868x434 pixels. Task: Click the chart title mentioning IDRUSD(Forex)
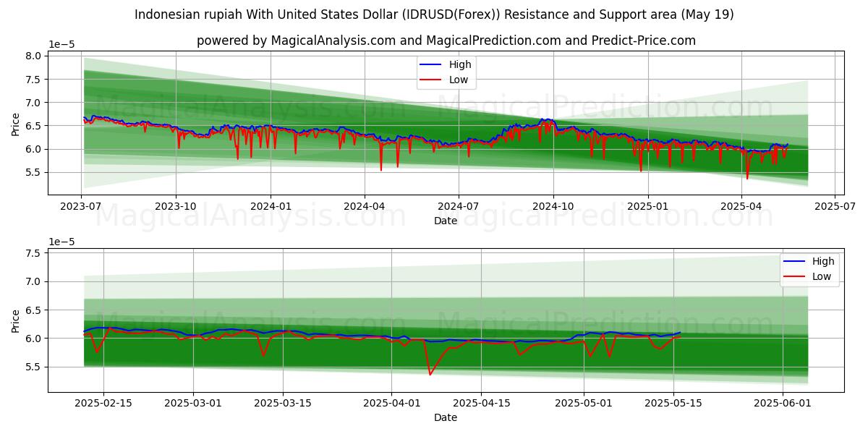[x=434, y=14]
